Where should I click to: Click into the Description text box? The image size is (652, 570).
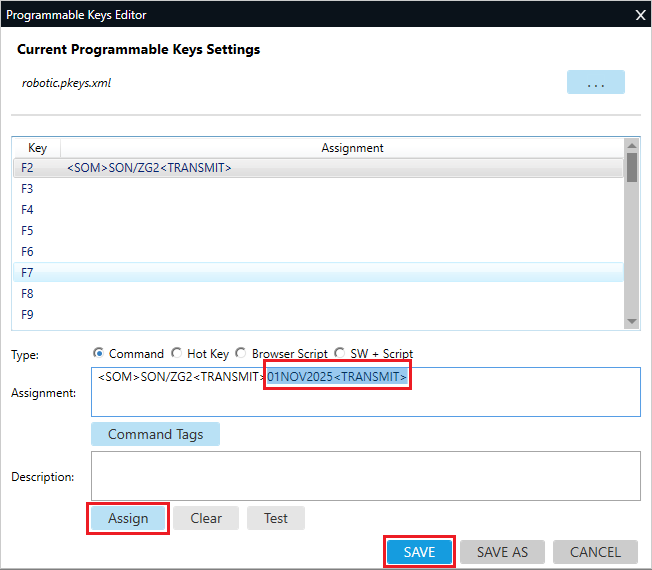[x=365, y=475]
